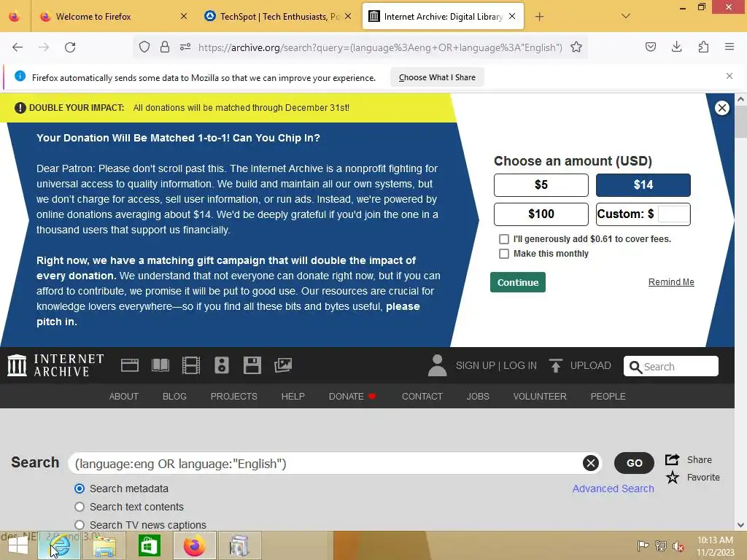Open a new browser tab
The height and width of the screenshot is (560, 747).
(x=539, y=17)
